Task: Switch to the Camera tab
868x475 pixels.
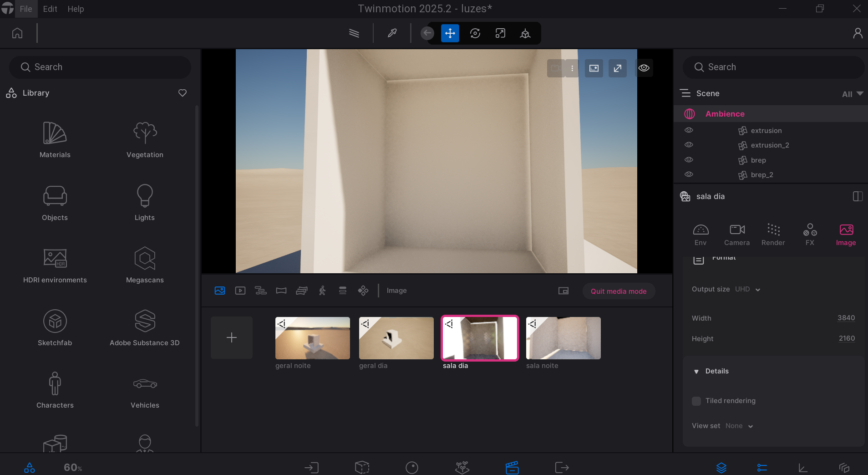Action: click(x=736, y=235)
